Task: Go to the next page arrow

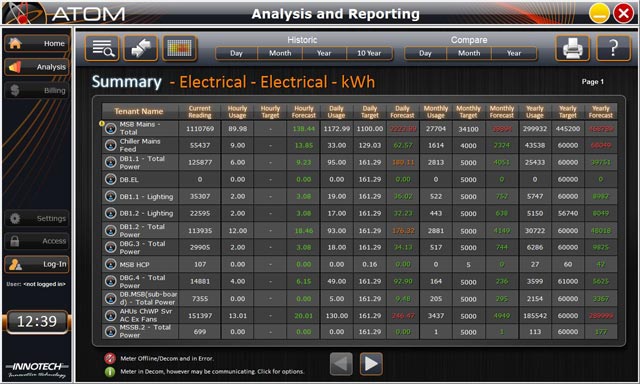Action: click(x=371, y=364)
